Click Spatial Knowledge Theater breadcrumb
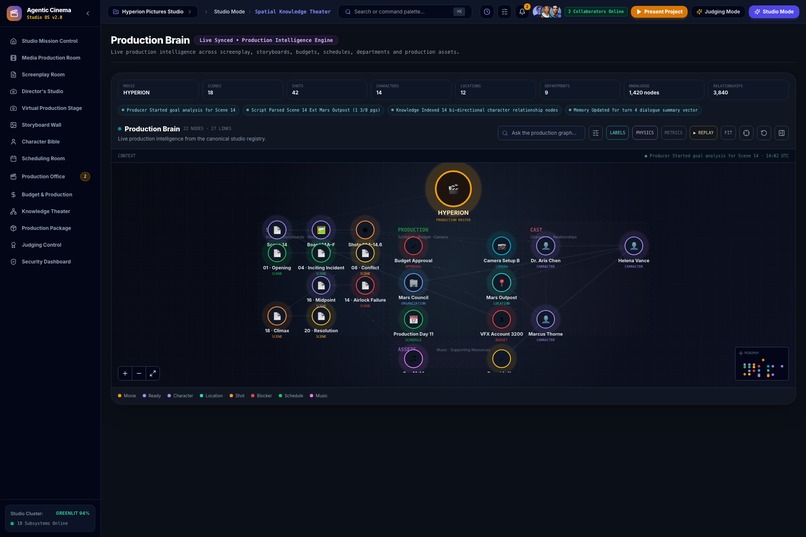The width and height of the screenshot is (806, 537). [292, 12]
